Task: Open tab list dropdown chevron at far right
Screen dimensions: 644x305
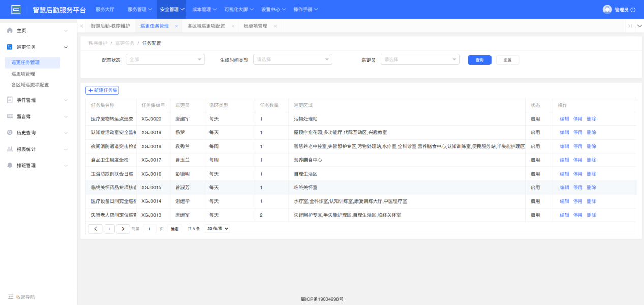Action: point(639,26)
